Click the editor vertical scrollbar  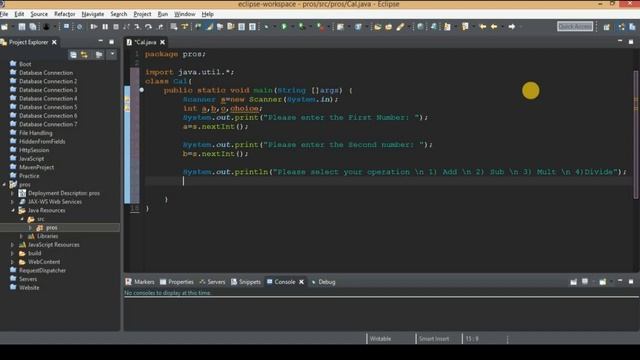tap(636, 135)
